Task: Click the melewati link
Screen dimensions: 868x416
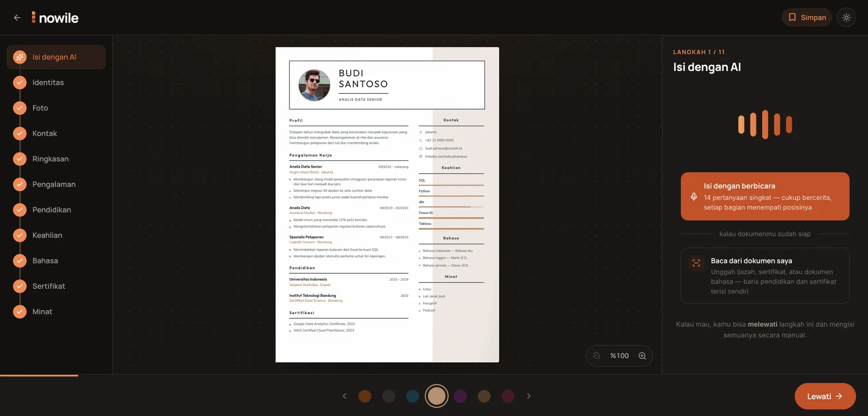Action: tap(762, 324)
